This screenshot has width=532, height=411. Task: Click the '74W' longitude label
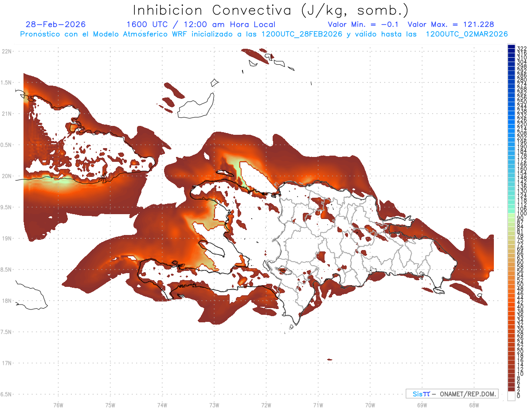162,405
